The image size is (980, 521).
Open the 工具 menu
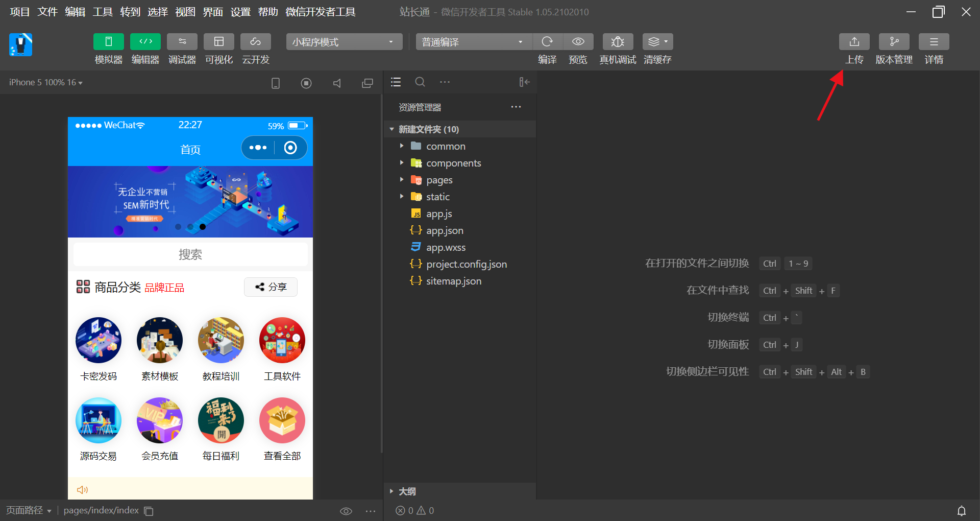click(103, 12)
